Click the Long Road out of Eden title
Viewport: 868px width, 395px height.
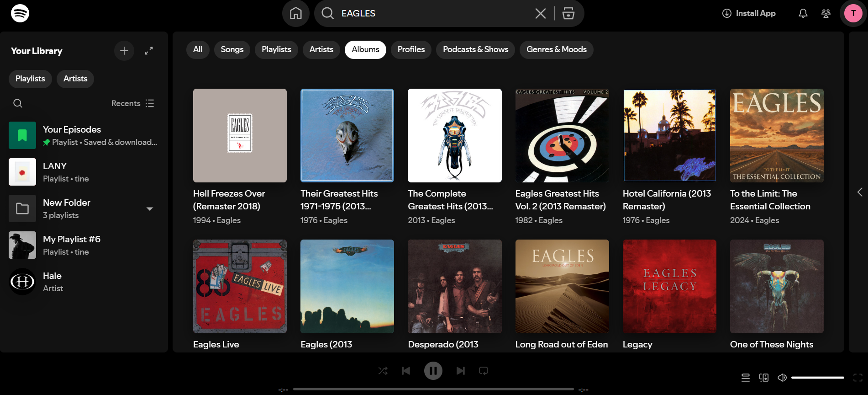point(562,344)
